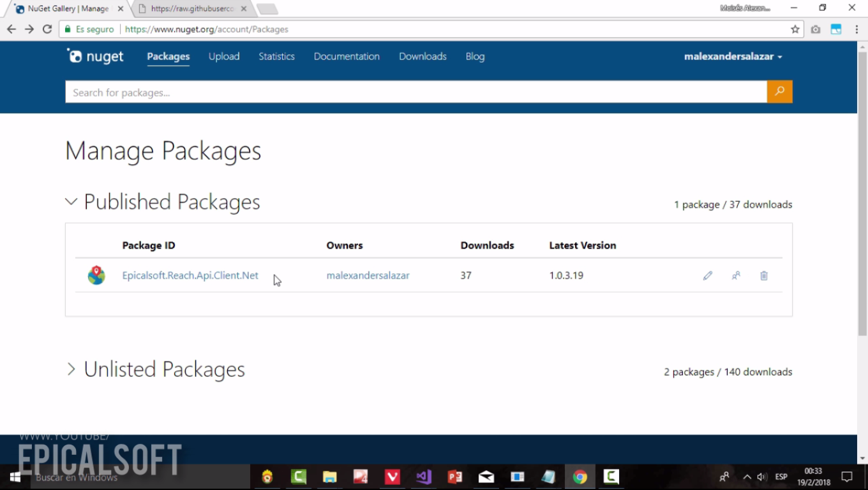Collapse the Published Packages section

point(70,201)
